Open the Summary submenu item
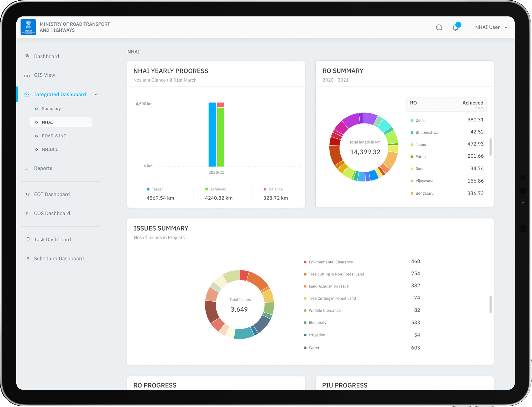The image size is (532, 407). point(51,108)
